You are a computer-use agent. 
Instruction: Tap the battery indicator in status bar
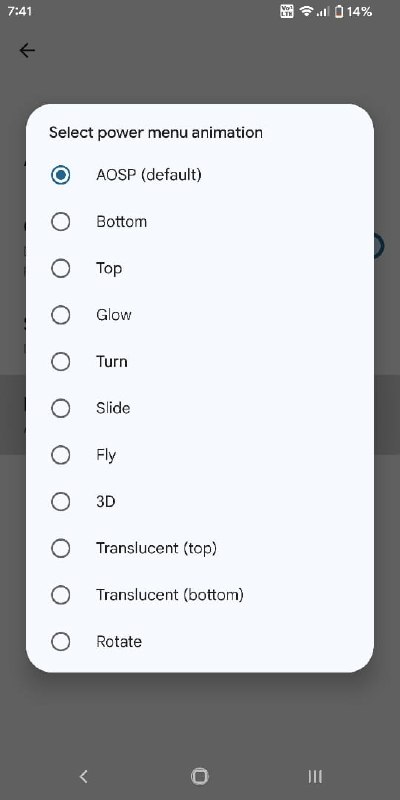[x=353, y=11]
